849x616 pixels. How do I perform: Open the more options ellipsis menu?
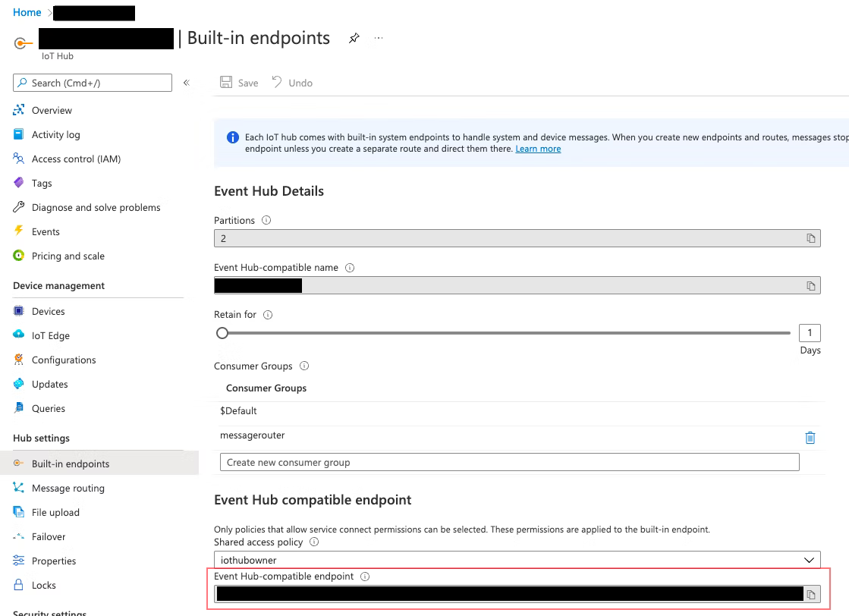pyautogui.click(x=379, y=38)
